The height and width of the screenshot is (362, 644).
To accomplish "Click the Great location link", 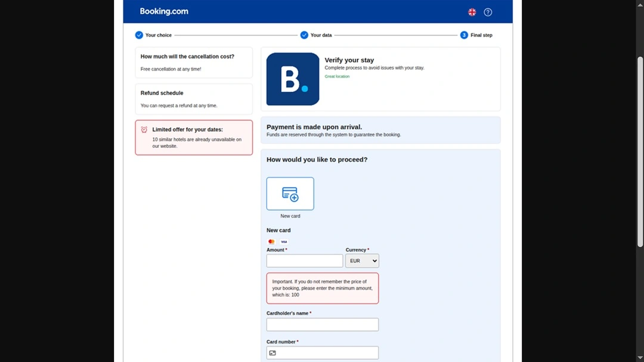I will click(337, 76).
